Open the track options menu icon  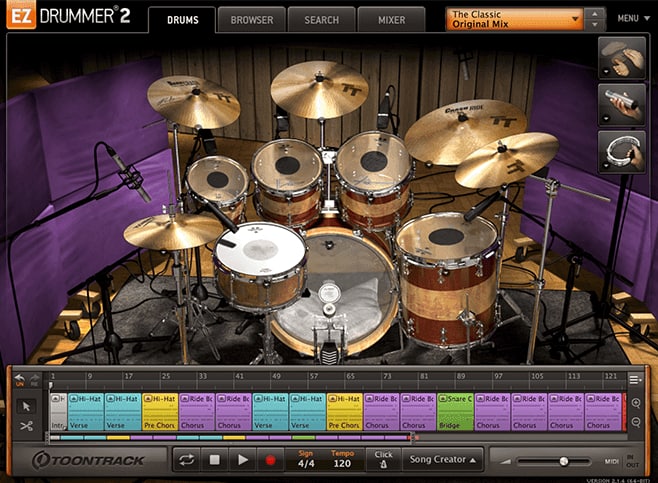(635, 380)
